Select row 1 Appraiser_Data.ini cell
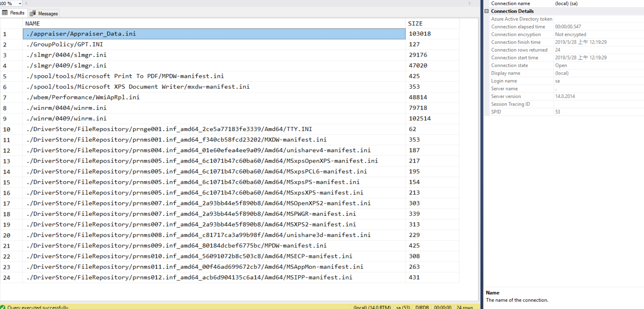The height and width of the screenshot is (309, 644). click(x=214, y=34)
